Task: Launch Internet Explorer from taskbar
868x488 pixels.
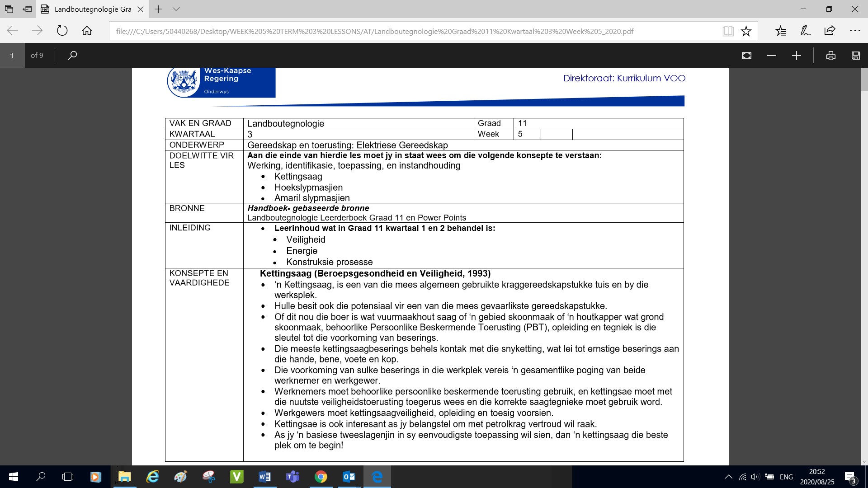Action: pos(153,477)
